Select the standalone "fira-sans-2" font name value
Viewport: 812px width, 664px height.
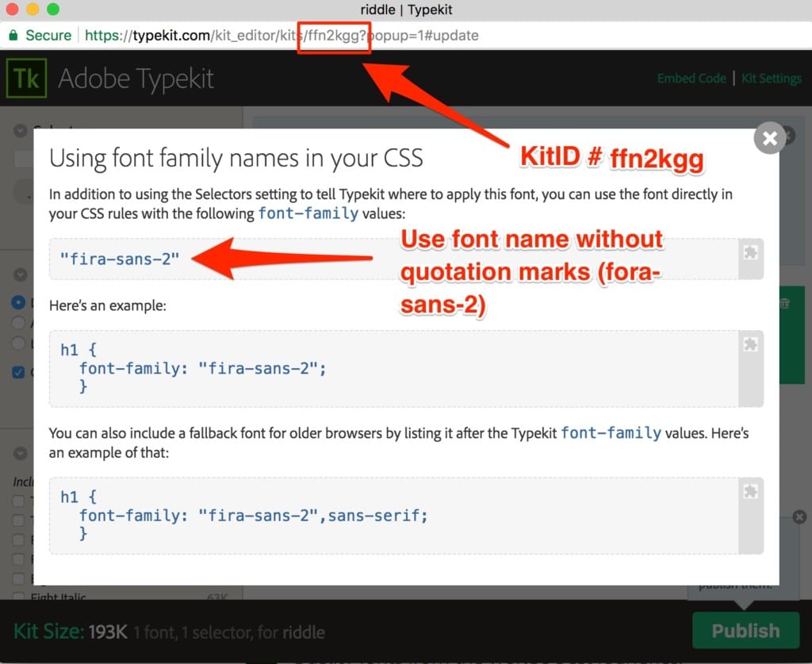120,259
